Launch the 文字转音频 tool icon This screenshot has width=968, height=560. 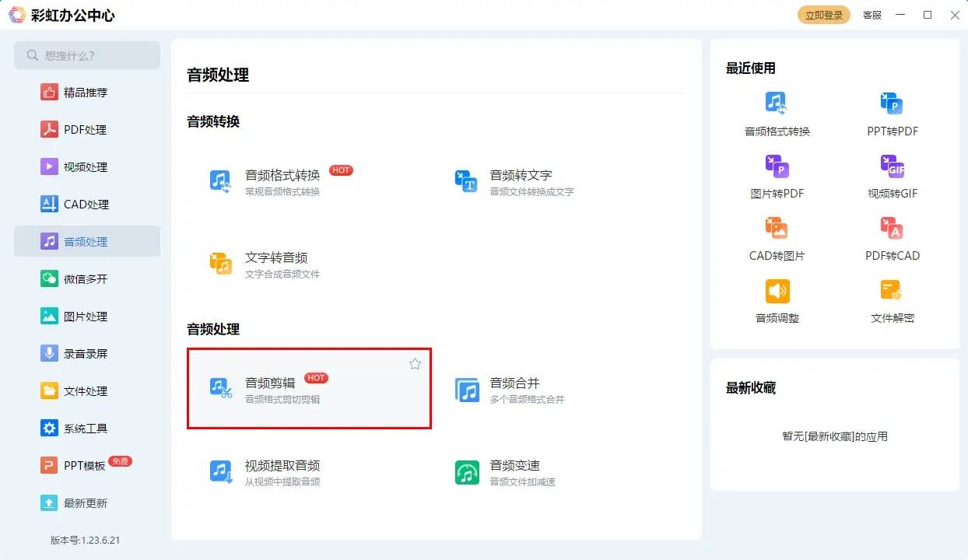tap(221, 264)
